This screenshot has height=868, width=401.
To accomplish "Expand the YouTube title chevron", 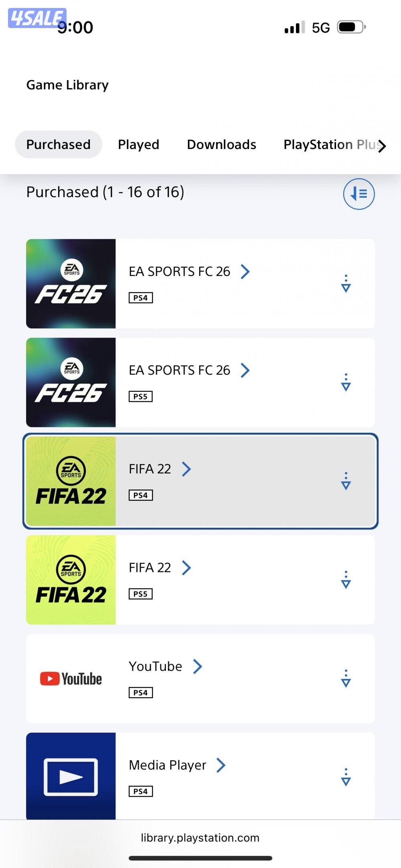I will (x=197, y=667).
